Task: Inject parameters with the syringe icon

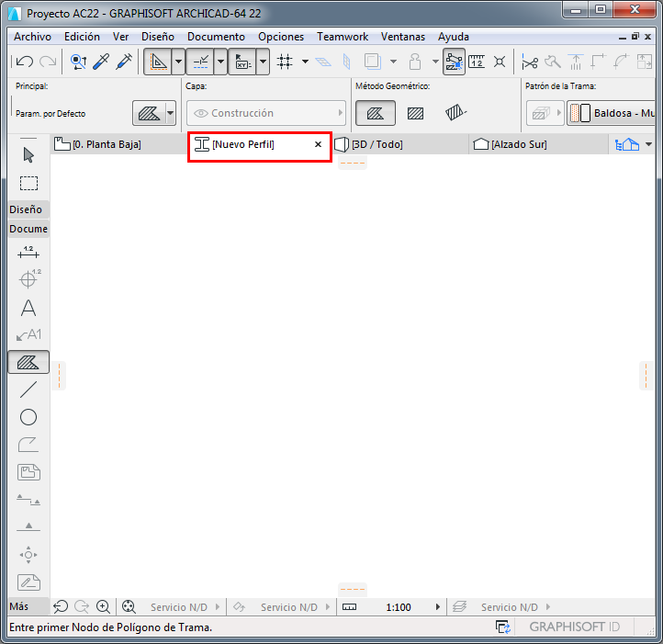Action: coord(124,62)
